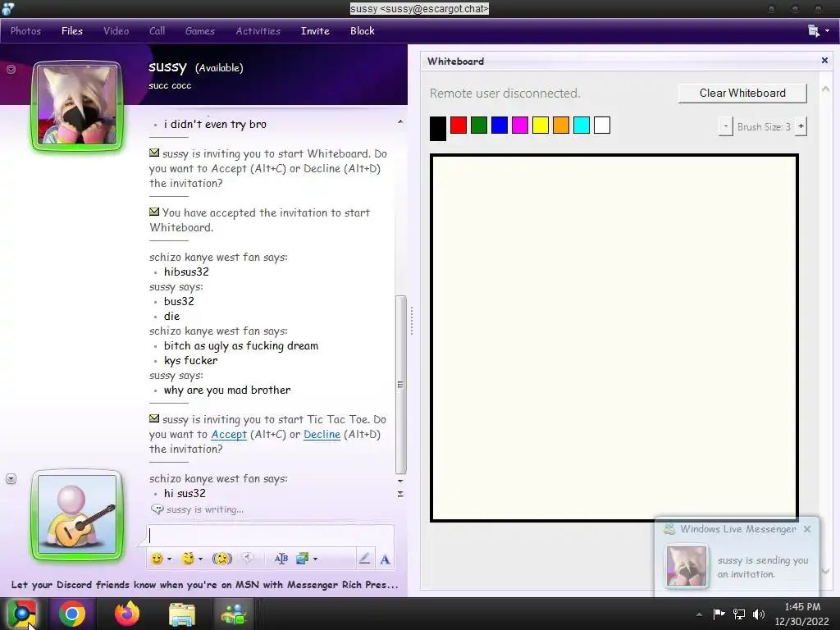Select the green color swatch
Viewport: 840px width, 630px height.
pyautogui.click(x=479, y=126)
